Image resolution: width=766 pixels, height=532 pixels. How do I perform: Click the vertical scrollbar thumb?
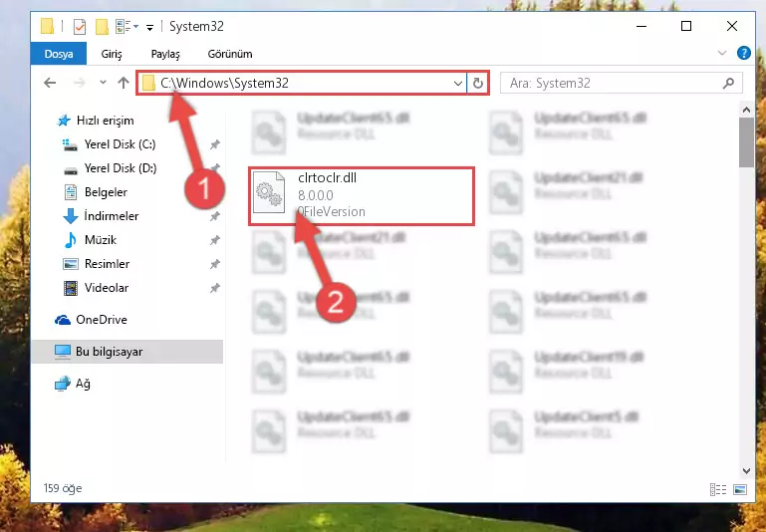tap(746, 142)
